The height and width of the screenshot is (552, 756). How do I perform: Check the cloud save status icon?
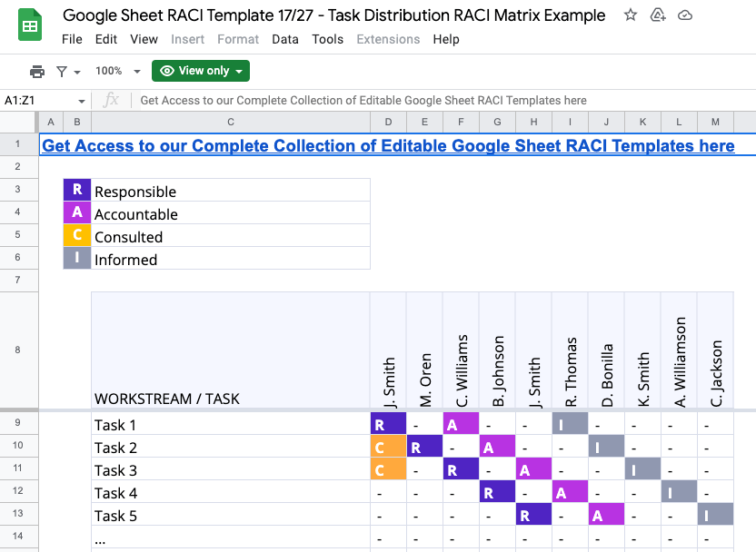[x=686, y=15]
